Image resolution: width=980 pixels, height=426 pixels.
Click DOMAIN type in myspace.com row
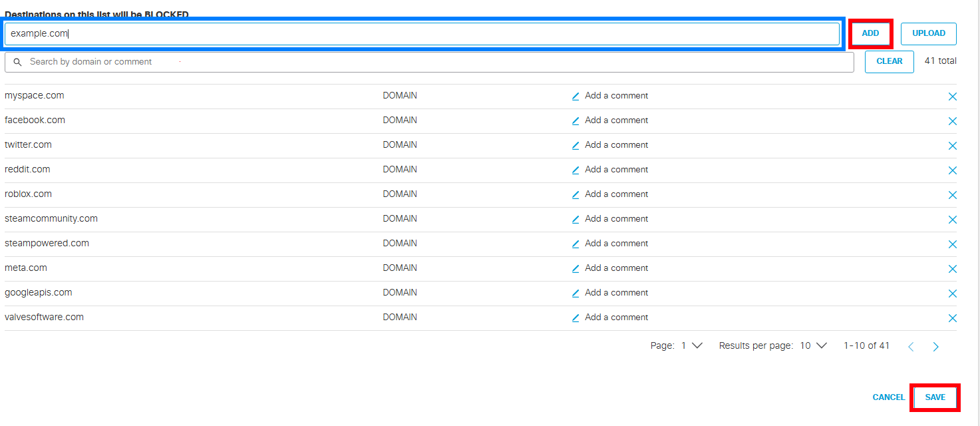400,96
